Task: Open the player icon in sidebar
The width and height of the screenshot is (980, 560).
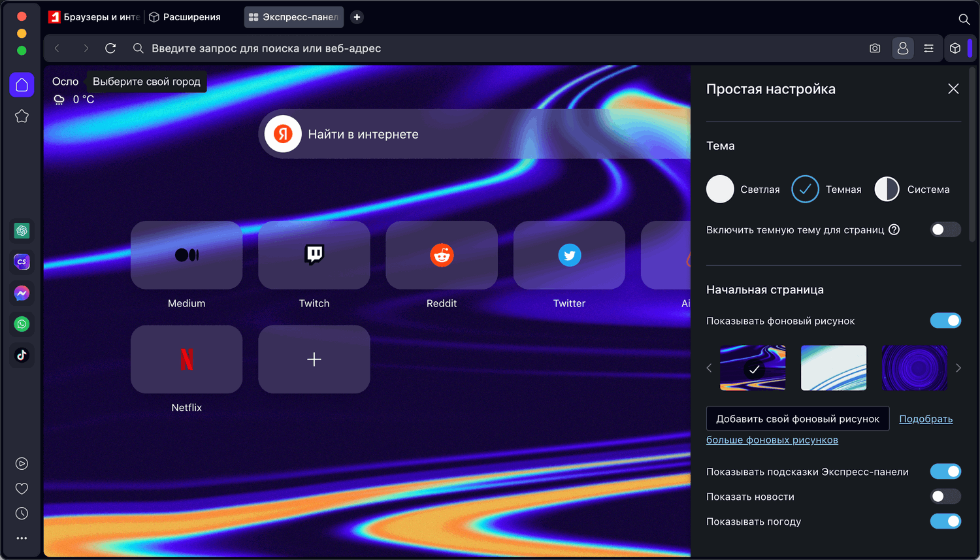Action: click(22, 464)
